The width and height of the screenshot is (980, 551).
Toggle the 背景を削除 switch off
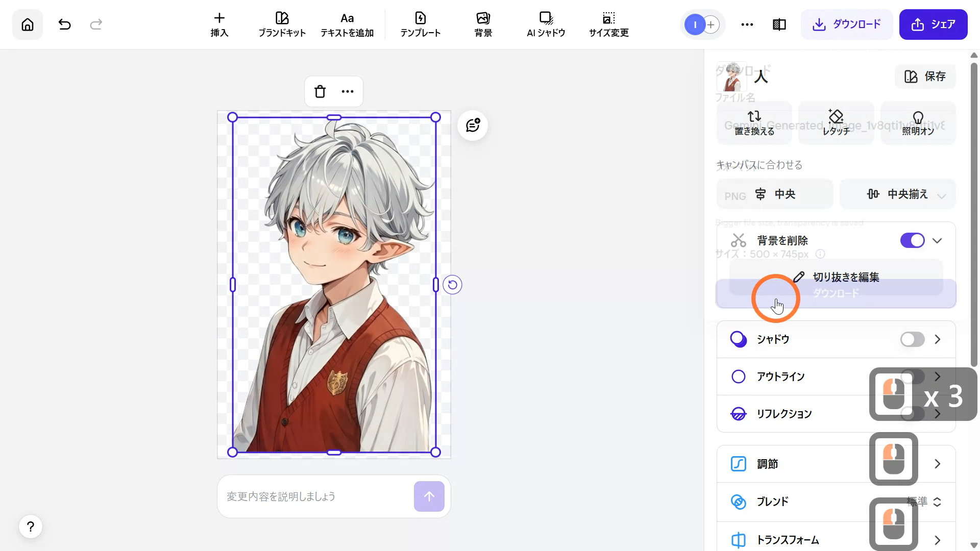pyautogui.click(x=913, y=240)
